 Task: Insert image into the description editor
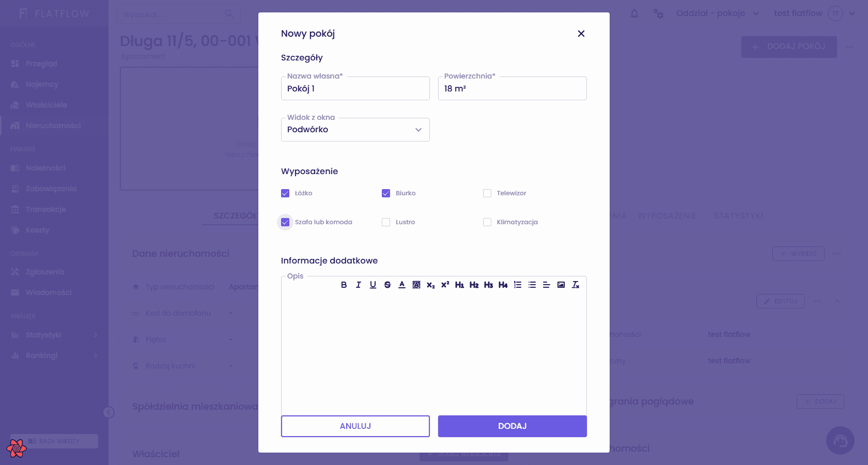click(x=561, y=285)
